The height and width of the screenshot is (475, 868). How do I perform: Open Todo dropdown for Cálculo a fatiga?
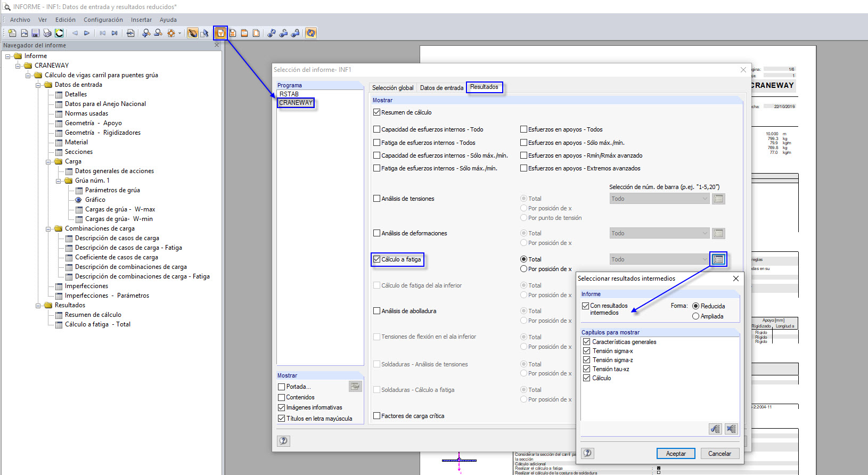click(659, 259)
